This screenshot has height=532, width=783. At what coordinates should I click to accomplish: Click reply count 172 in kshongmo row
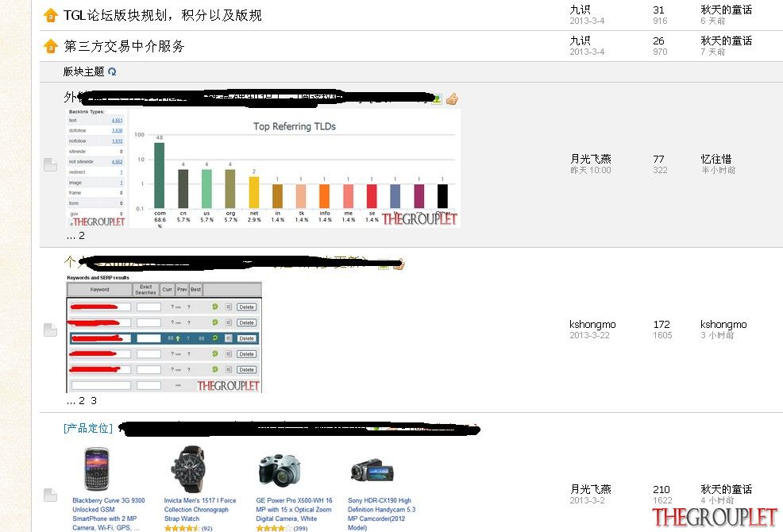pyautogui.click(x=661, y=325)
